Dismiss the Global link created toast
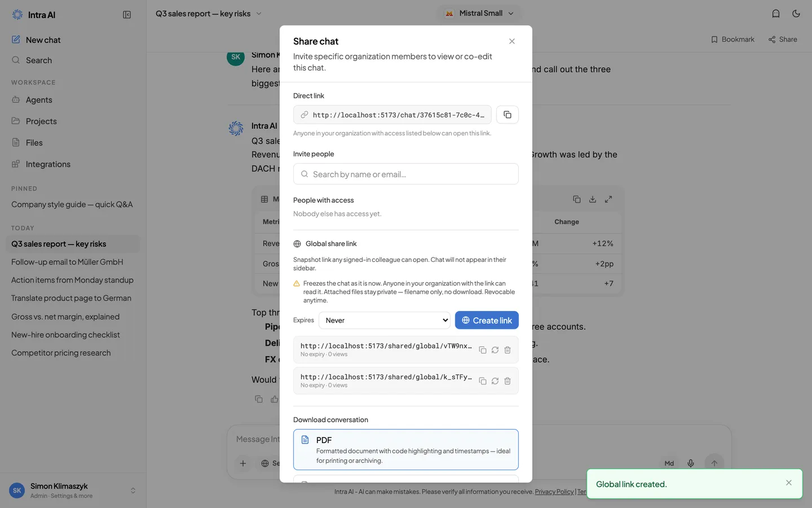This screenshot has width=812, height=508. (789, 483)
